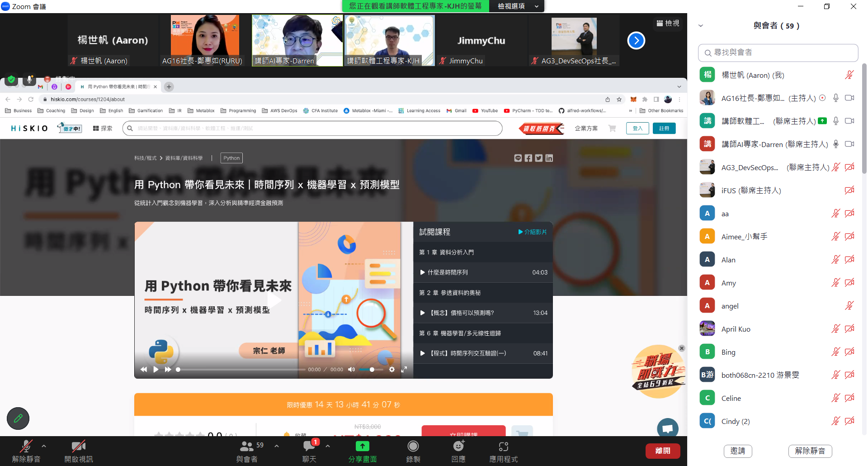The width and height of the screenshot is (868, 466).
Task: Start recording with the Record icon
Action: point(413,447)
